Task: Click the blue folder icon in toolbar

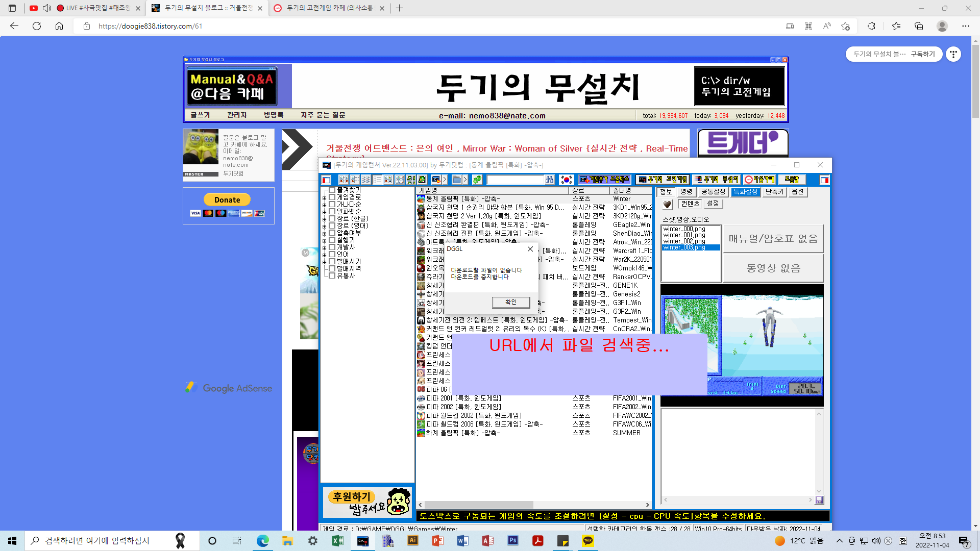Action: 456,180
